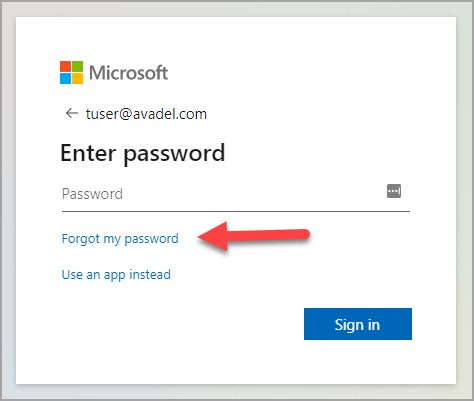The image size is (474, 401).
Task: Click empty white area left of Sign in
Action: pyautogui.click(x=183, y=324)
